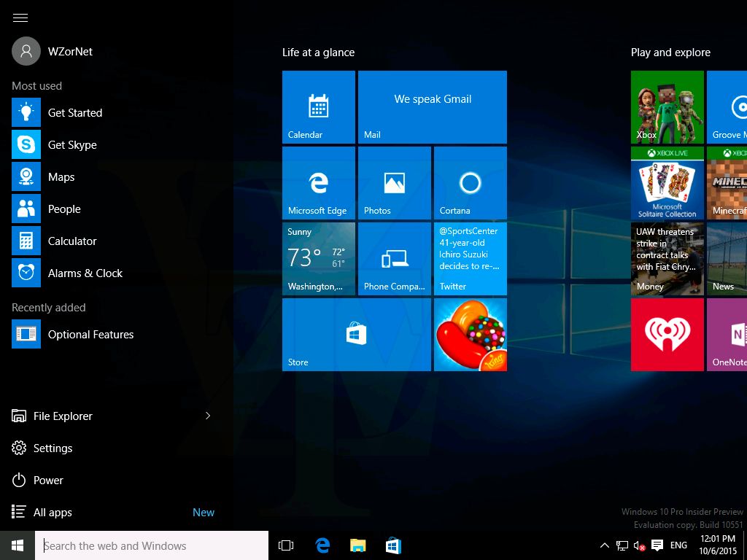Expand File Explorer jump list arrow

[x=208, y=416]
